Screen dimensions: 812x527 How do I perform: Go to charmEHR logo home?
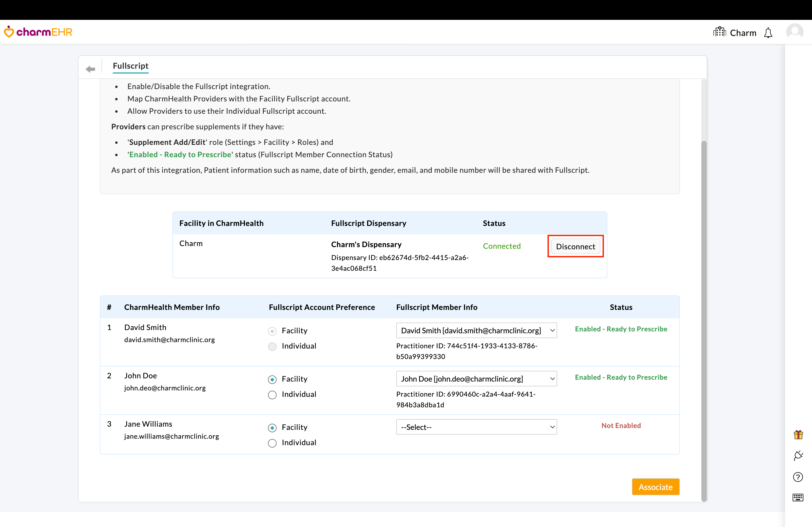pyautogui.click(x=38, y=32)
